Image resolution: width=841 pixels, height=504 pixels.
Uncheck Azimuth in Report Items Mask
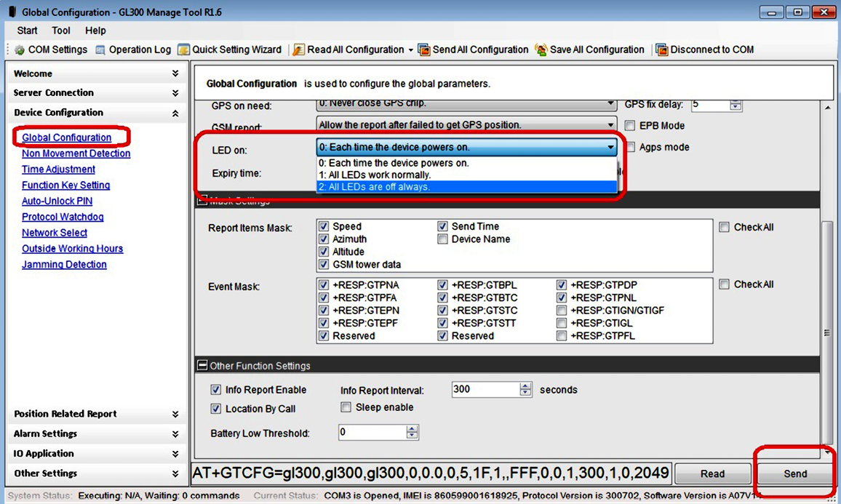tap(324, 239)
